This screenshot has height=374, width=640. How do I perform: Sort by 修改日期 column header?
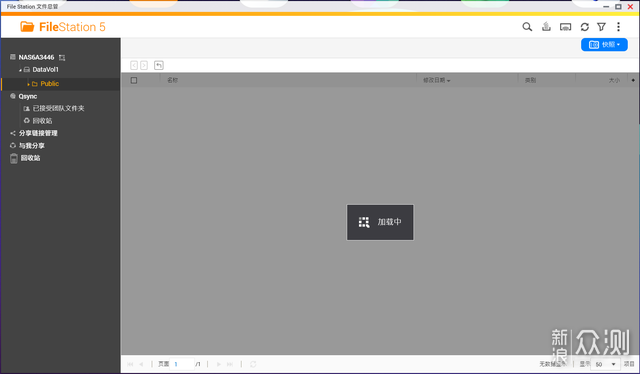[x=436, y=80]
